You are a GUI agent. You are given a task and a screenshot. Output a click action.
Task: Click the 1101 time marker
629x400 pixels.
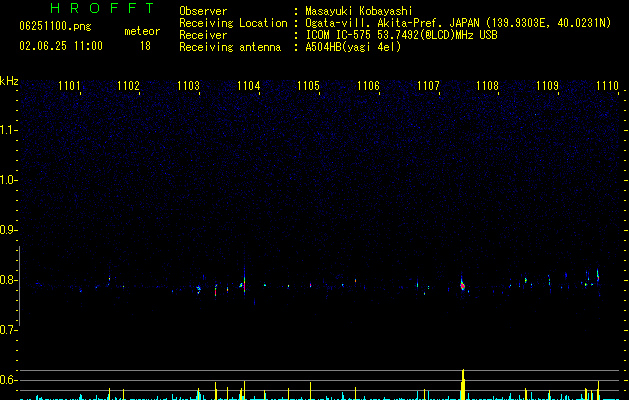click(69, 86)
